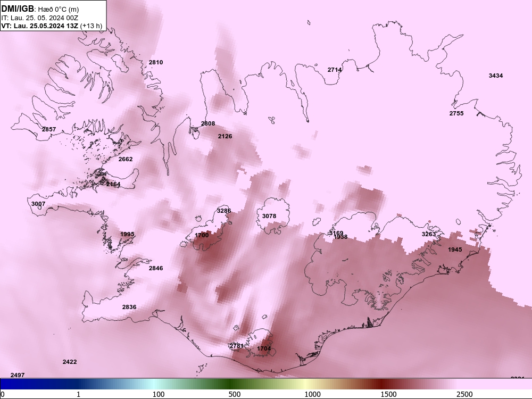Viewport: 532px width, 399px height.
Task: Click the value 2714 on the north coast
Action: [x=335, y=70]
